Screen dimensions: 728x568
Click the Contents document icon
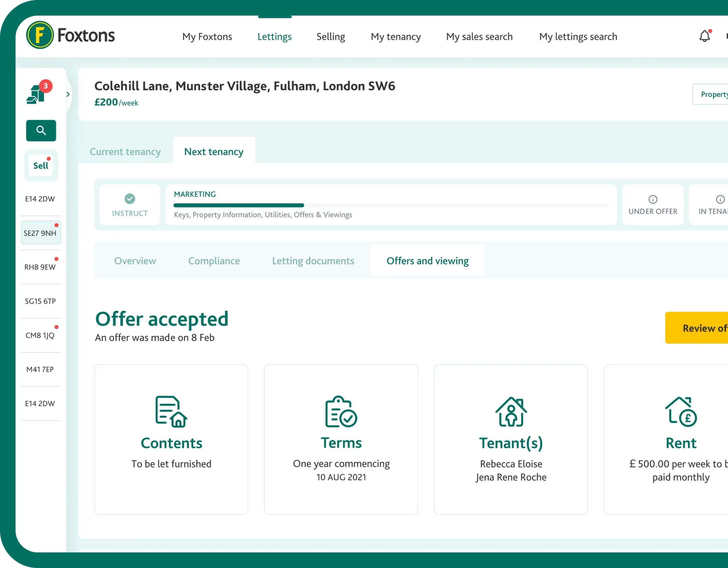tap(171, 412)
